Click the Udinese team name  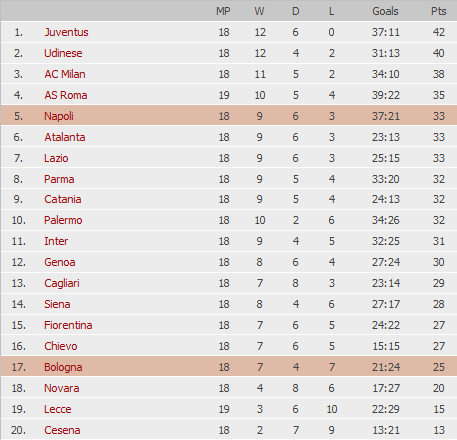(63, 53)
